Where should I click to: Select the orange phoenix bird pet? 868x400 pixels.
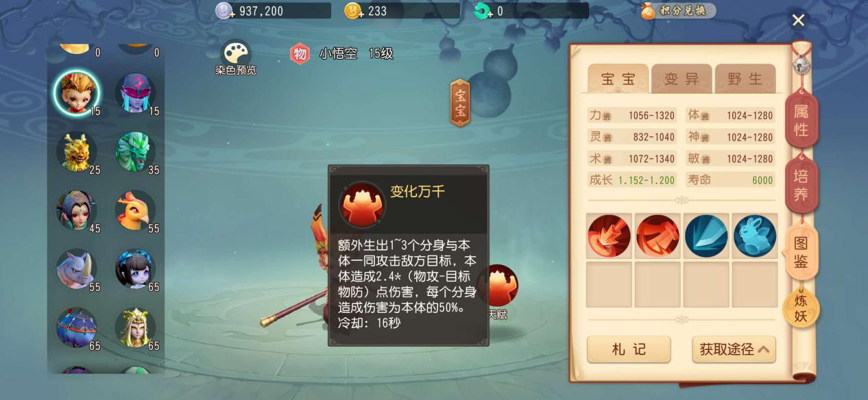pos(135,211)
